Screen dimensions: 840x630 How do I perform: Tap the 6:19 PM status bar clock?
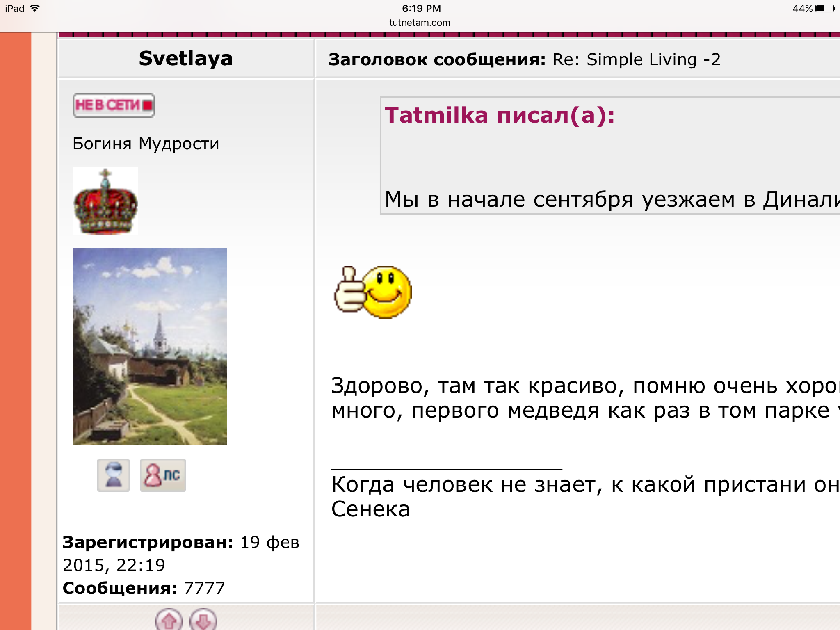point(421,8)
